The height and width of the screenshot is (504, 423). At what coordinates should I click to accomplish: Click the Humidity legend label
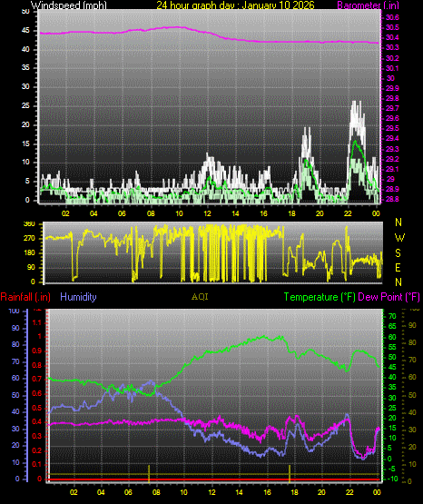pos(78,297)
